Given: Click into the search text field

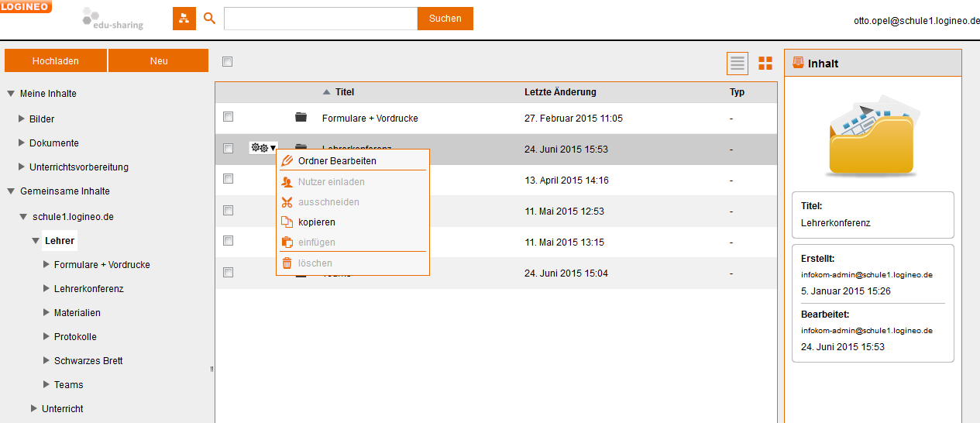Looking at the screenshot, I should tap(321, 19).
